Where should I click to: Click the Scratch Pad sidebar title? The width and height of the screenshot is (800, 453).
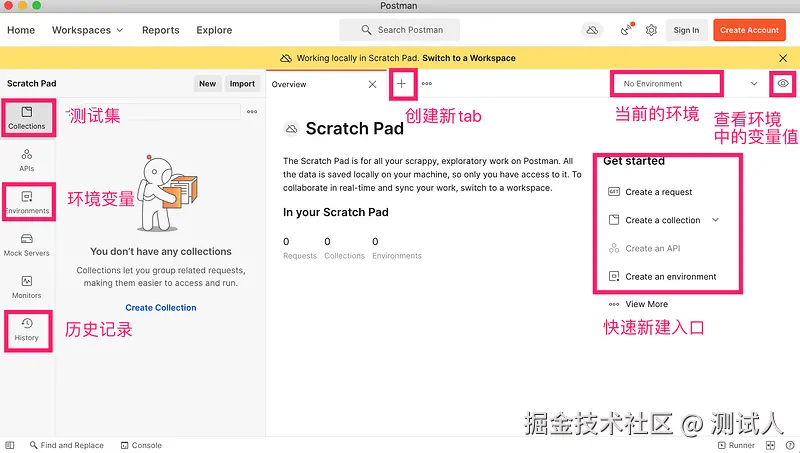coord(32,84)
